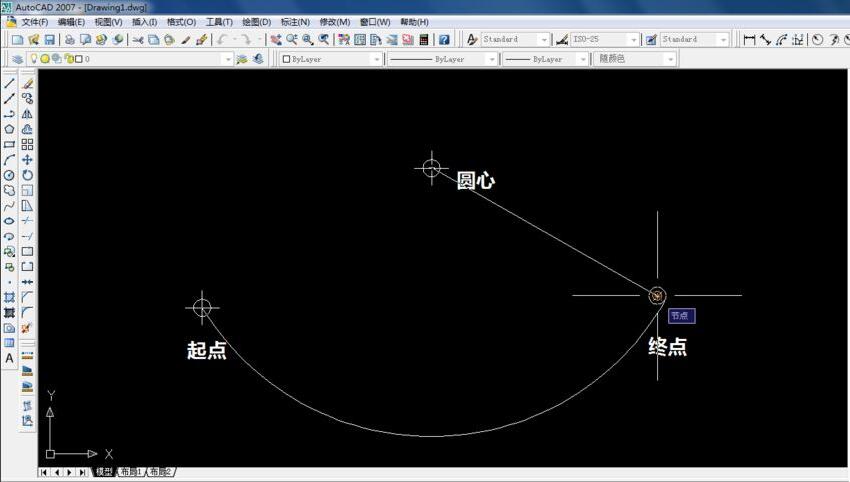Switch to the 布局2 layout tab

160,472
